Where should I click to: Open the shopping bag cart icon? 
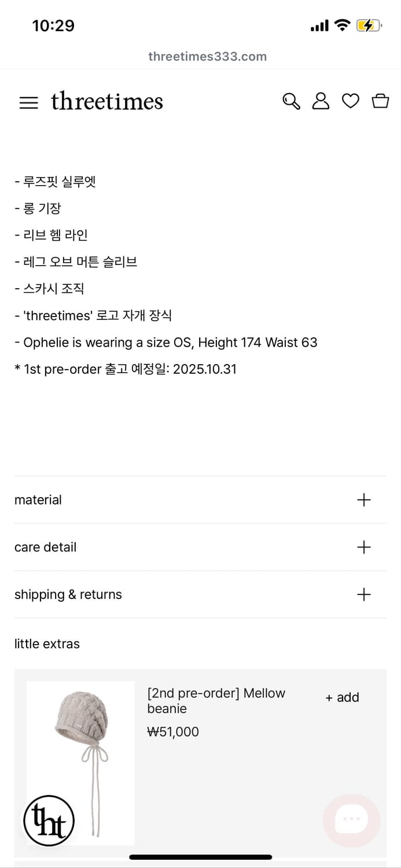click(x=380, y=101)
